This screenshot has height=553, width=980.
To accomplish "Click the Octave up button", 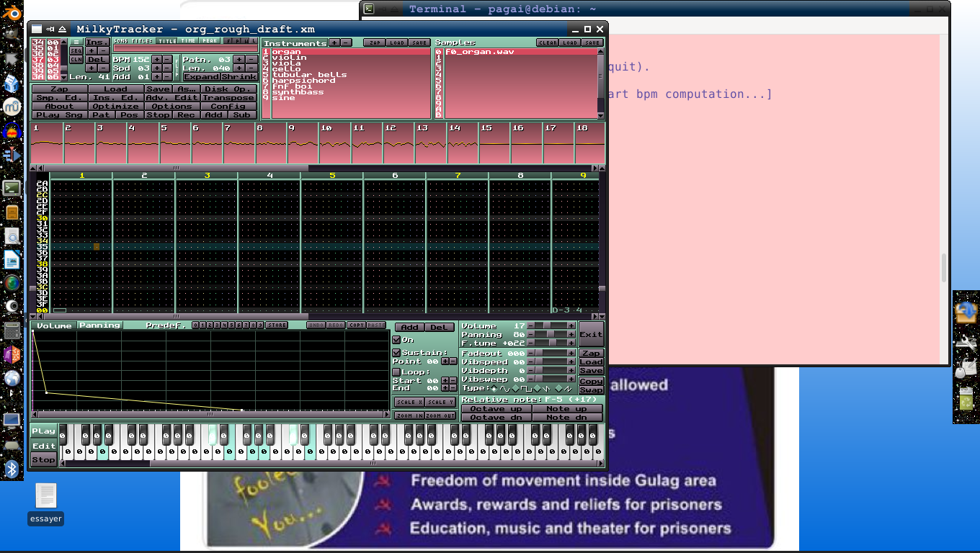I will (x=496, y=409).
